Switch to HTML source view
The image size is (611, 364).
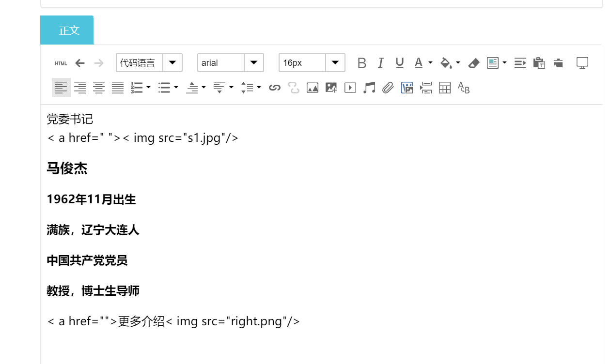pyautogui.click(x=61, y=63)
